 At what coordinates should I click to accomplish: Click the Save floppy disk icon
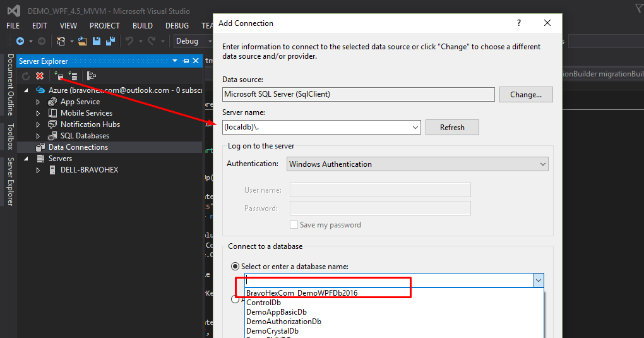[97, 41]
